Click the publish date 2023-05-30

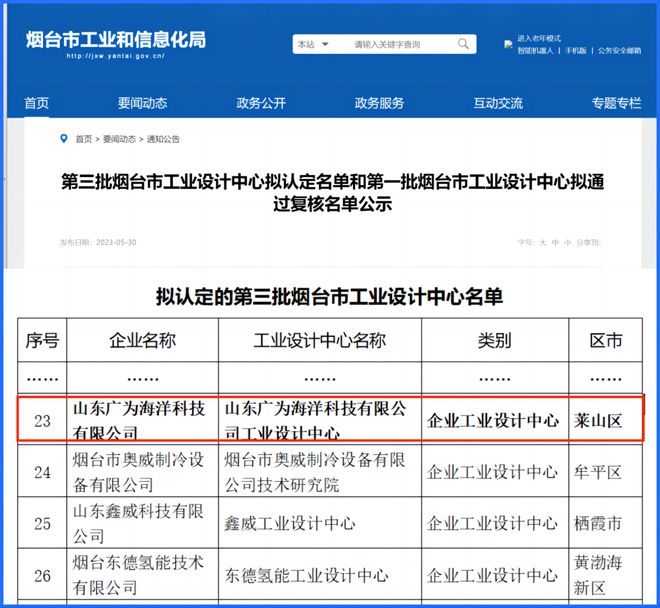tap(116, 242)
